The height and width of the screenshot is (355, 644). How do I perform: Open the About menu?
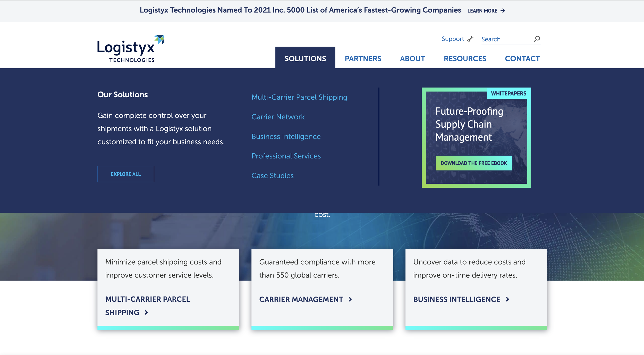[x=412, y=58]
